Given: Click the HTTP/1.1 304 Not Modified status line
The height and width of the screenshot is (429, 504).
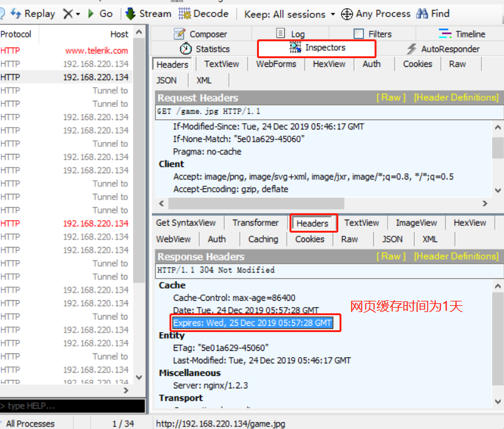Looking at the screenshot, I should (329, 270).
